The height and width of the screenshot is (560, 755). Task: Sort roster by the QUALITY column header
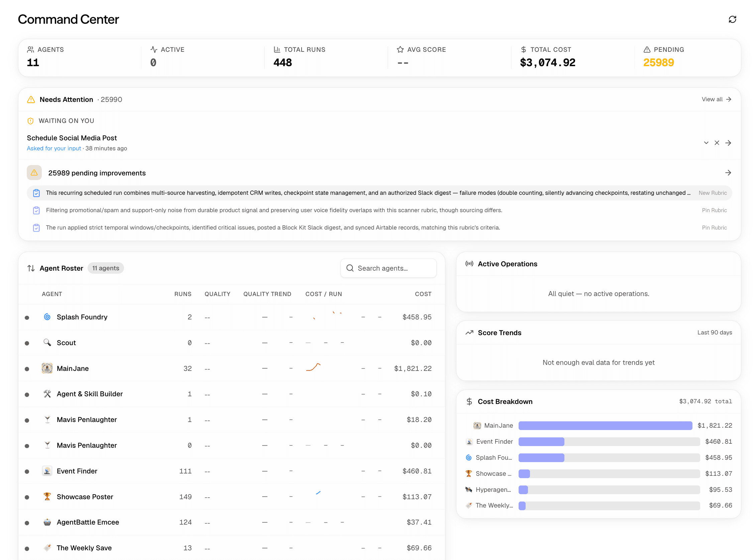(x=217, y=294)
